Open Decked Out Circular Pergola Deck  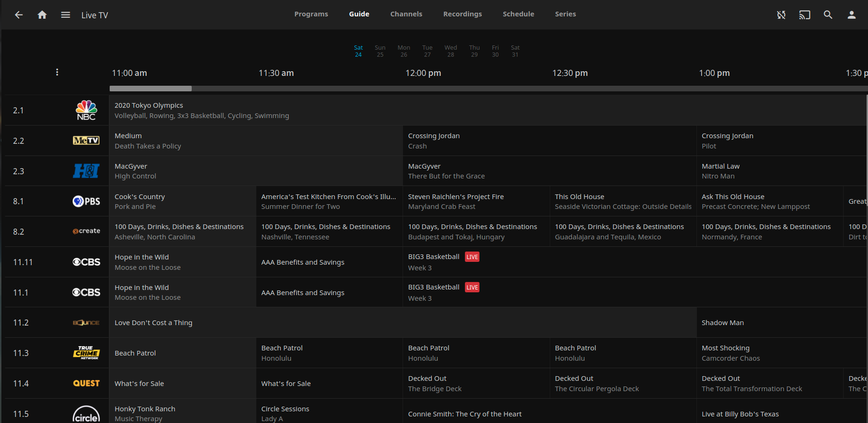coord(623,383)
